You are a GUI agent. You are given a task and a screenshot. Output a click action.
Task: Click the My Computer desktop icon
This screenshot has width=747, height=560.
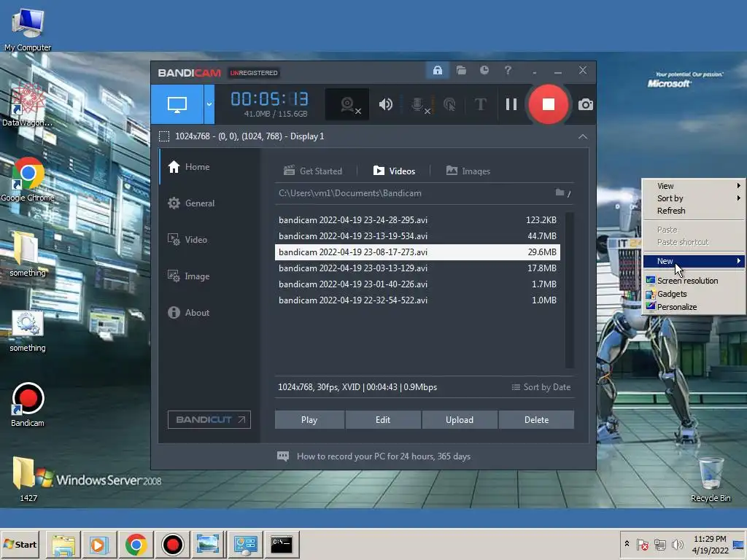pos(28,28)
